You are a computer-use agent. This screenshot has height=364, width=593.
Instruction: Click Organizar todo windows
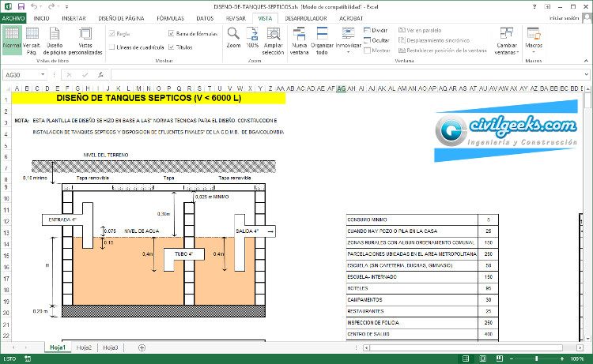(323, 39)
